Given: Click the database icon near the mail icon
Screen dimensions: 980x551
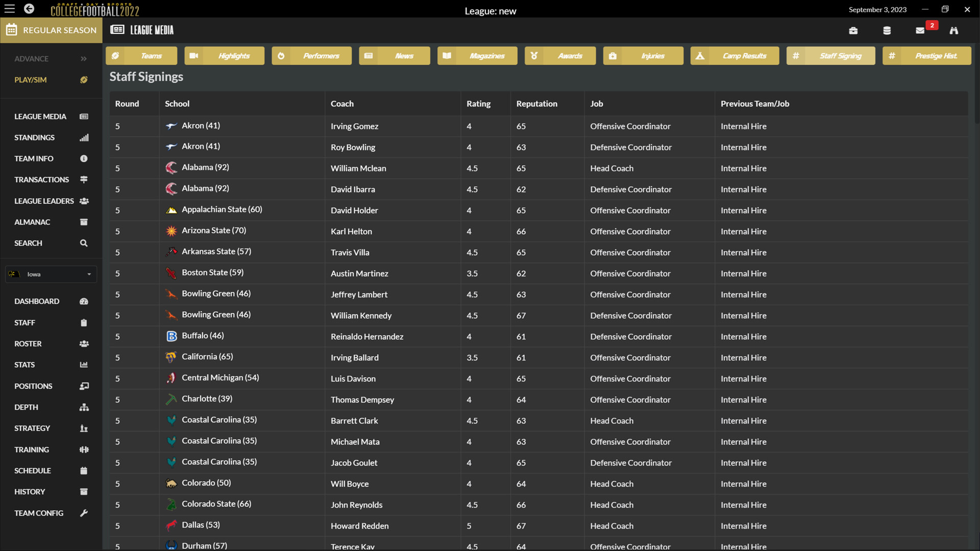Looking at the screenshot, I should coord(887,30).
